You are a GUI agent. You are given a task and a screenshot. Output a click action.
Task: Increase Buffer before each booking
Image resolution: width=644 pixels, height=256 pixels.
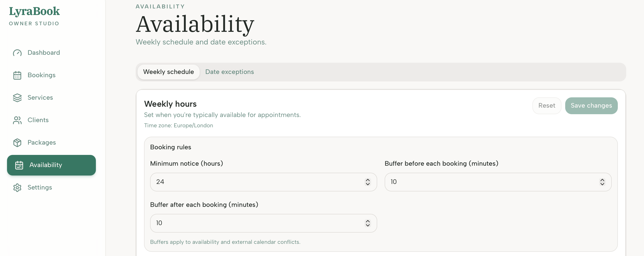point(602,180)
